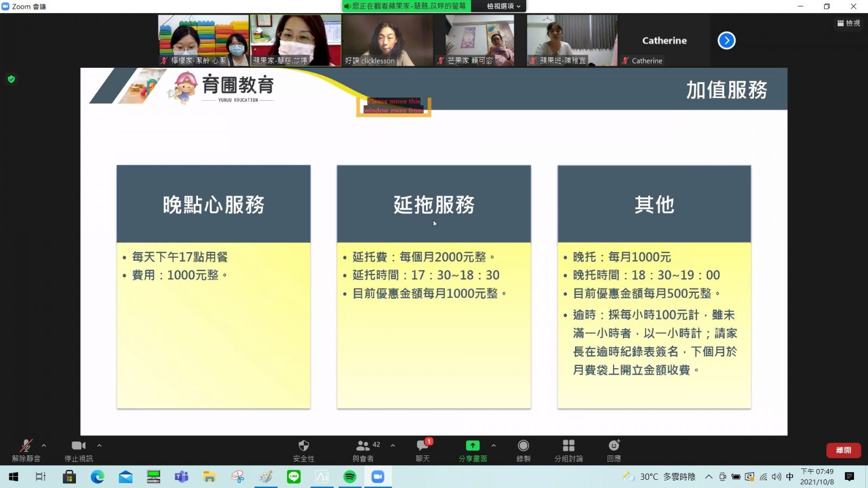Viewport: 868px width, 488px height.
Task: Select the Catherine participant tile
Action: [664, 41]
